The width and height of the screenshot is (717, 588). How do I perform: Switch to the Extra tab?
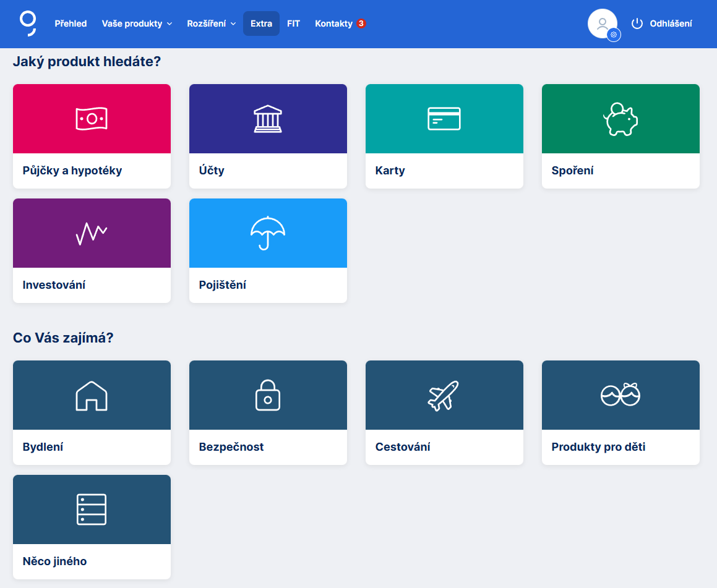click(260, 23)
